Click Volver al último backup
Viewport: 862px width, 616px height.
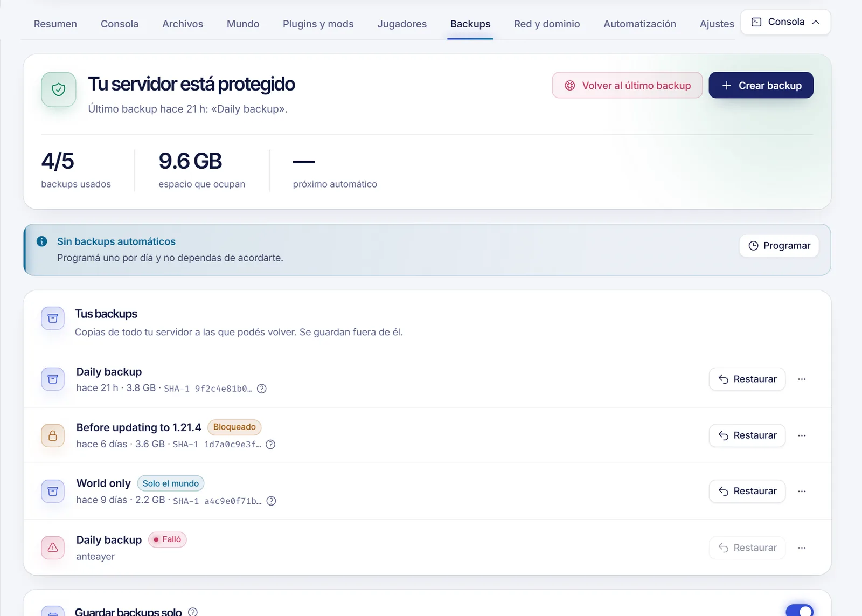(627, 85)
